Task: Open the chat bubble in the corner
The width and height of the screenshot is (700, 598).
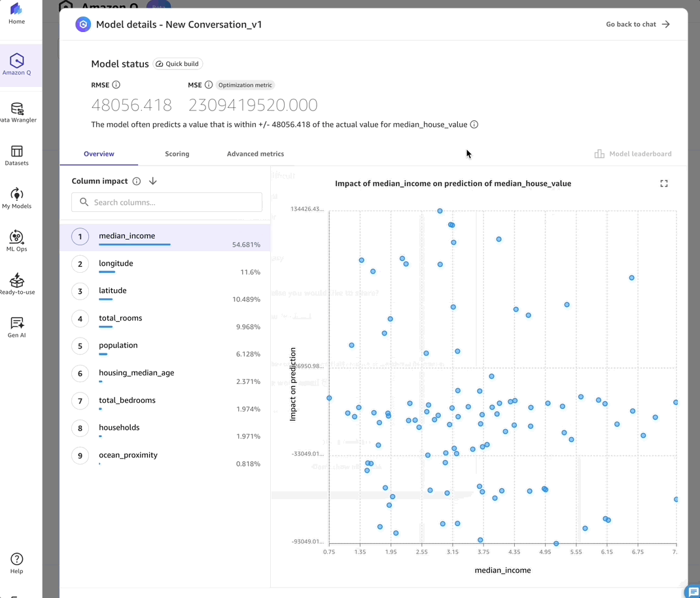Action: (x=693, y=591)
